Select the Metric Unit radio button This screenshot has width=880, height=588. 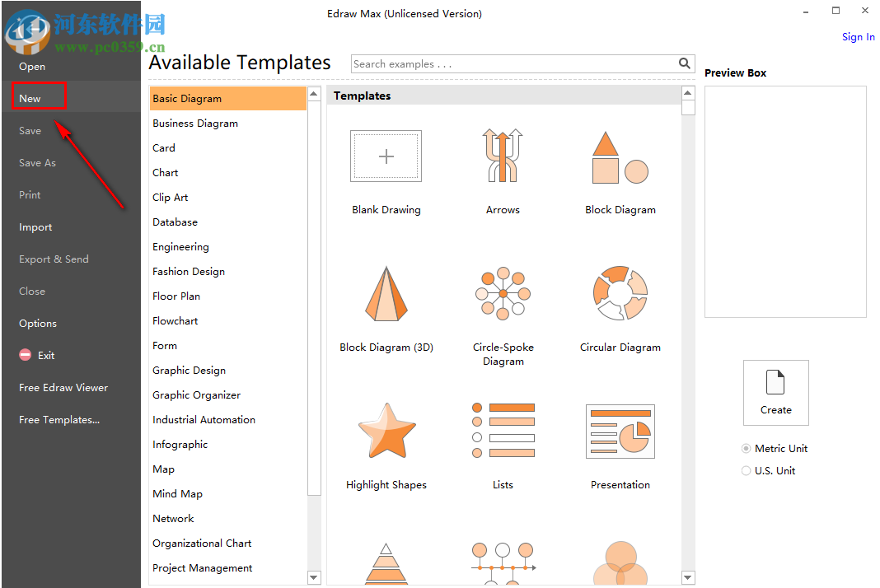coord(746,448)
